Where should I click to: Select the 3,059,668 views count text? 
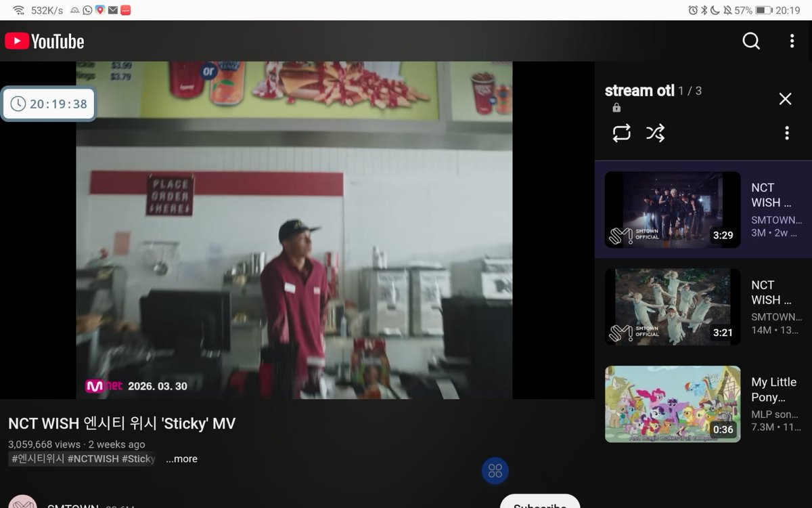point(44,444)
